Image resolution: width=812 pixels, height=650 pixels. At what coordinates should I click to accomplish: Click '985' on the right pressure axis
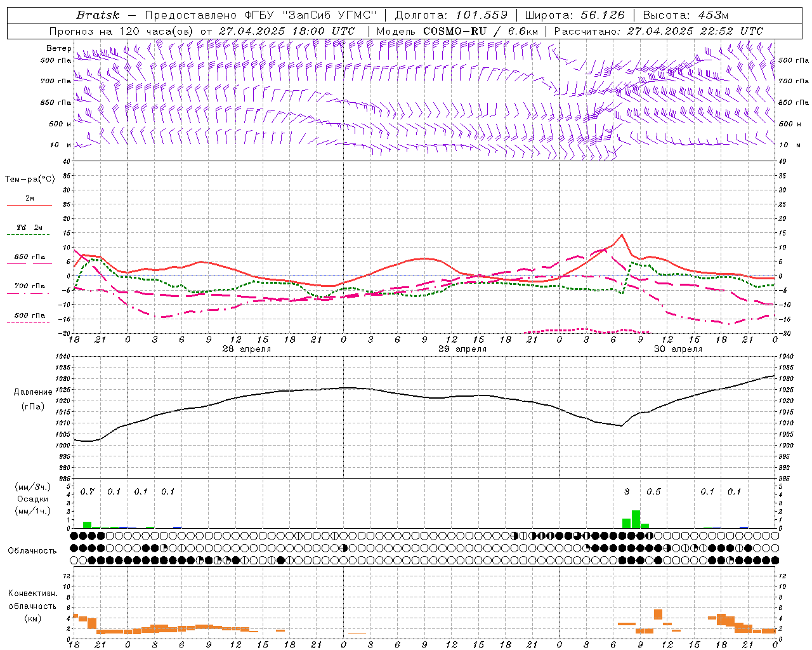click(x=785, y=479)
